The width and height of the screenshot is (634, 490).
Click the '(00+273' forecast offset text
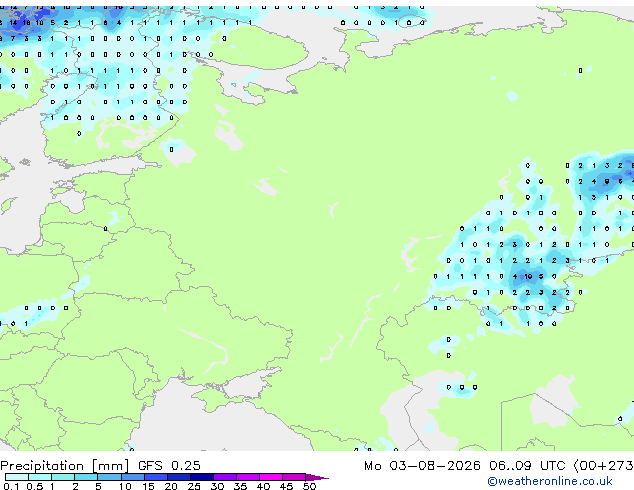click(x=603, y=466)
